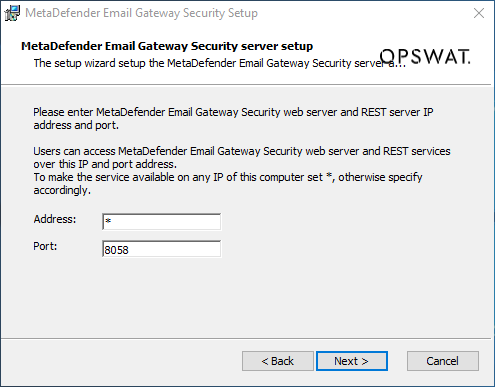This screenshot has height=387, width=495.
Task: Click the Port: label
Action: 45,246
